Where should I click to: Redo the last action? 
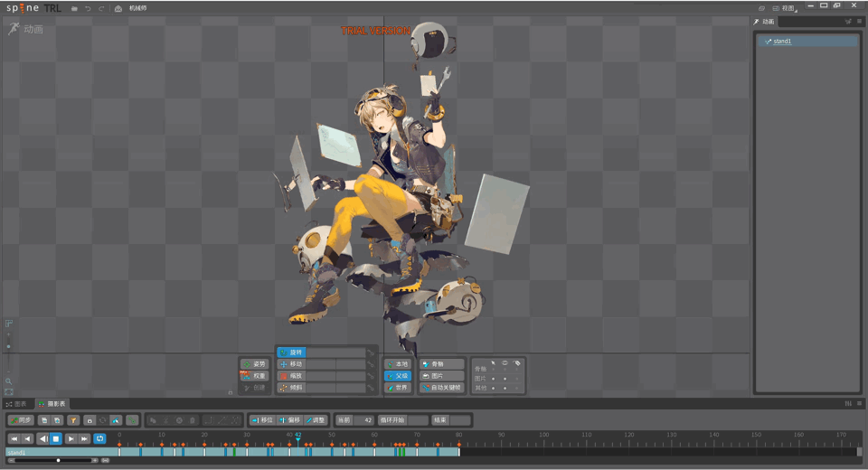(101, 8)
